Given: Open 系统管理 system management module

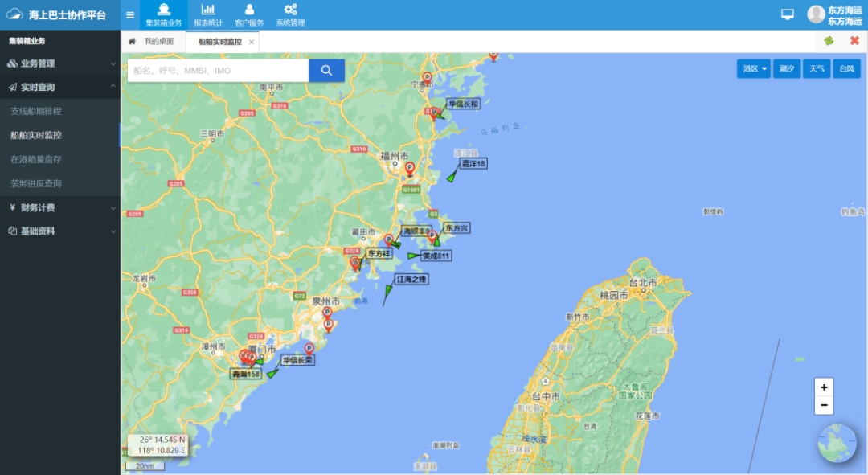Looking at the screenshot, I should coord(290,15).
